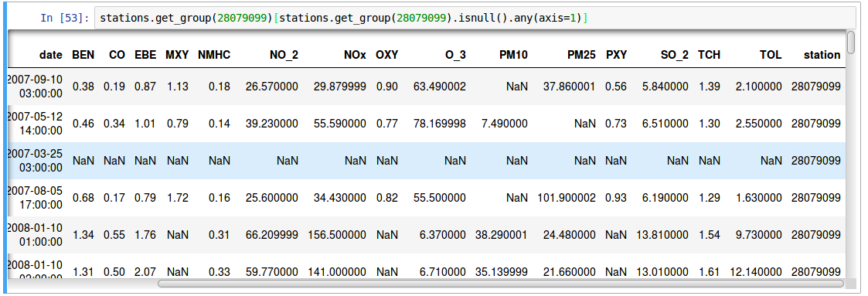Click the station column header

point(822,55)
